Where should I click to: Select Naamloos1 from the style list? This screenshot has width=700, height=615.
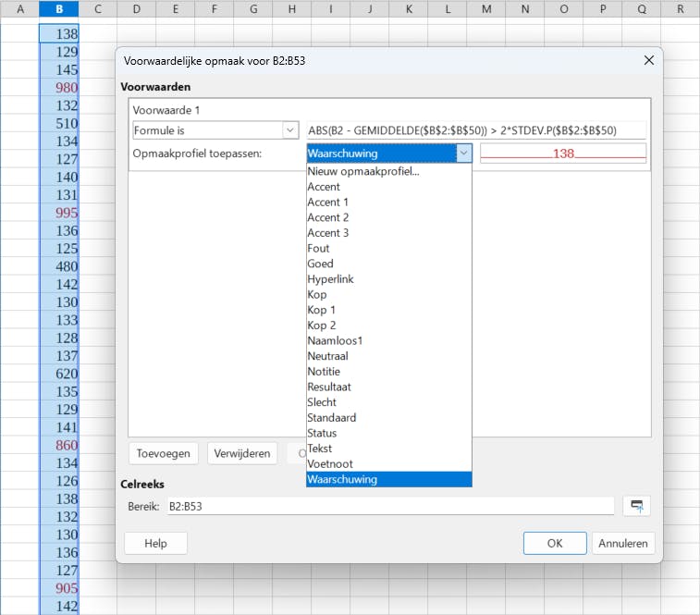pyautogui.click(x=389, y=340)
